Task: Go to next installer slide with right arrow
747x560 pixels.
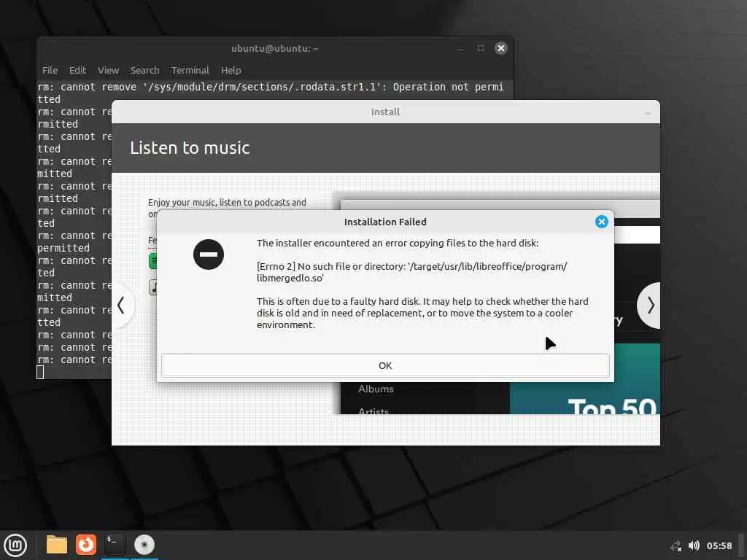Action: (650, 306)
